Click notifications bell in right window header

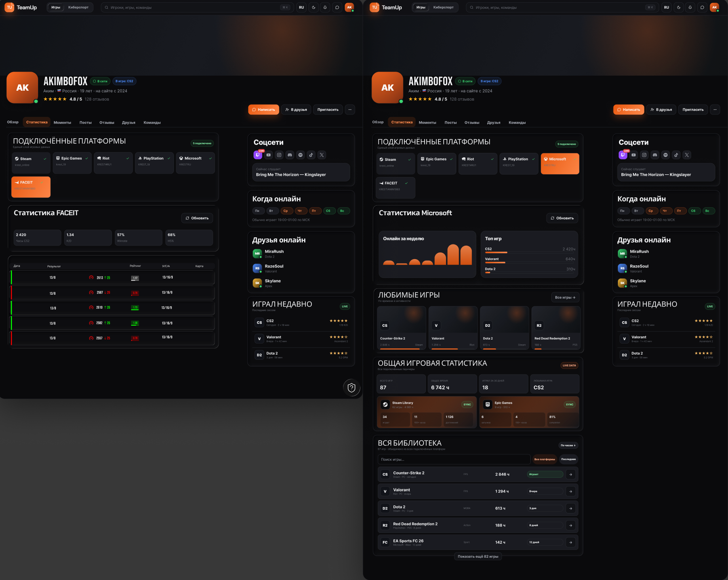(x=690, y=7)
